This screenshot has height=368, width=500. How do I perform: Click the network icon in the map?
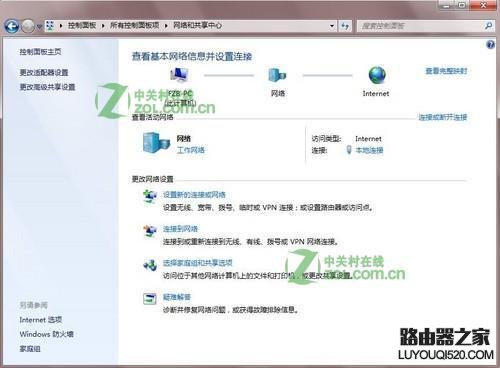click(x=277, y=75)
